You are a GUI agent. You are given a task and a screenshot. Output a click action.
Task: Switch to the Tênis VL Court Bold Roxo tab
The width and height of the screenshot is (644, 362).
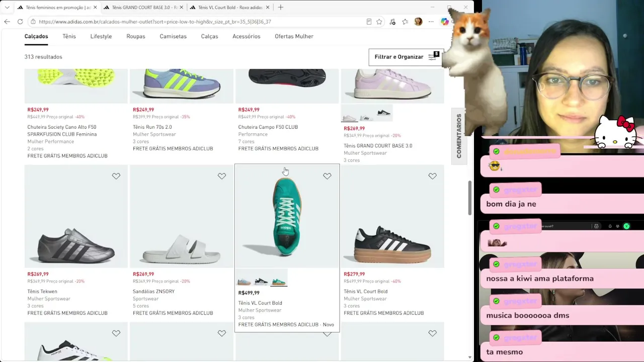pos(229,8)
